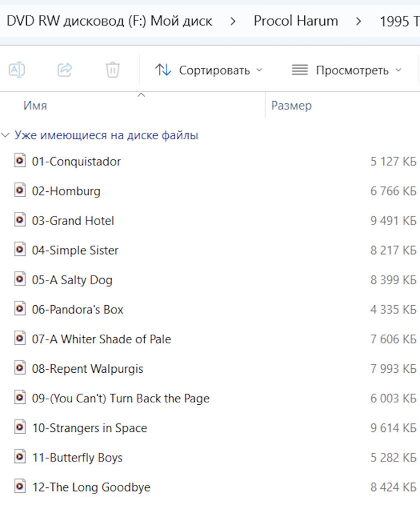Click the file icon for 09-(You Can't) Turn Back the Page
The image size is (420, 513).
pos(20,397)
